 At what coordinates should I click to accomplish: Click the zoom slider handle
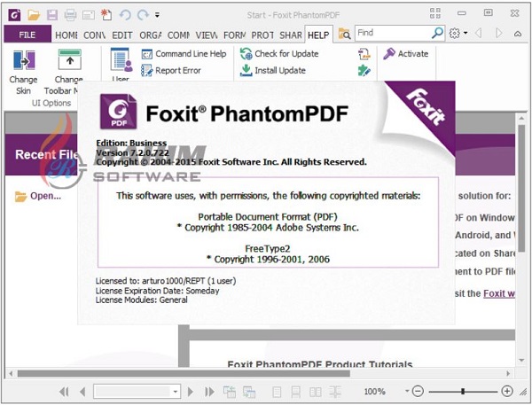point(463,392)
